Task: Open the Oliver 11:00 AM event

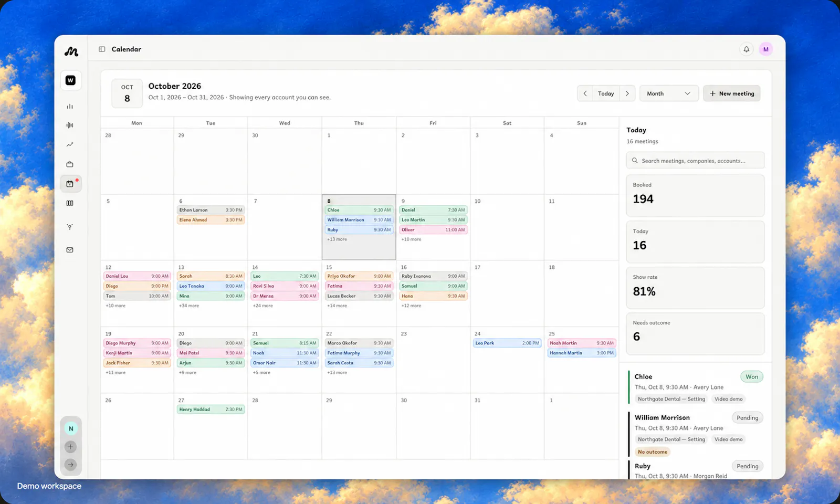Action: [433, 230]
